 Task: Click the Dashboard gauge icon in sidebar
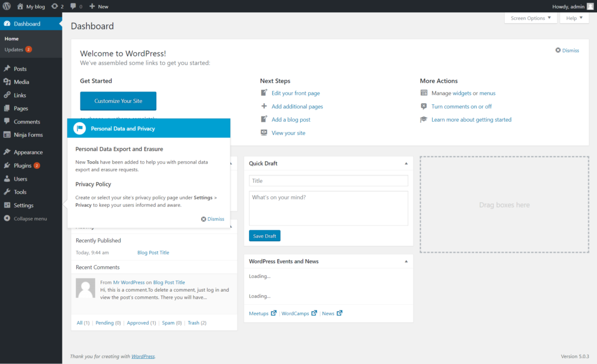pos(7,23)
